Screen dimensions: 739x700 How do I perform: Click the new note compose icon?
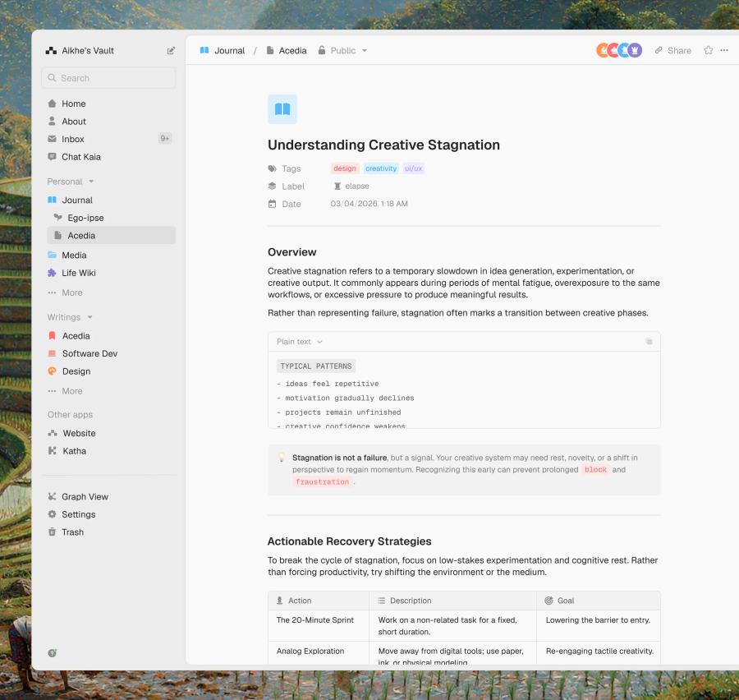pos(171,50)
